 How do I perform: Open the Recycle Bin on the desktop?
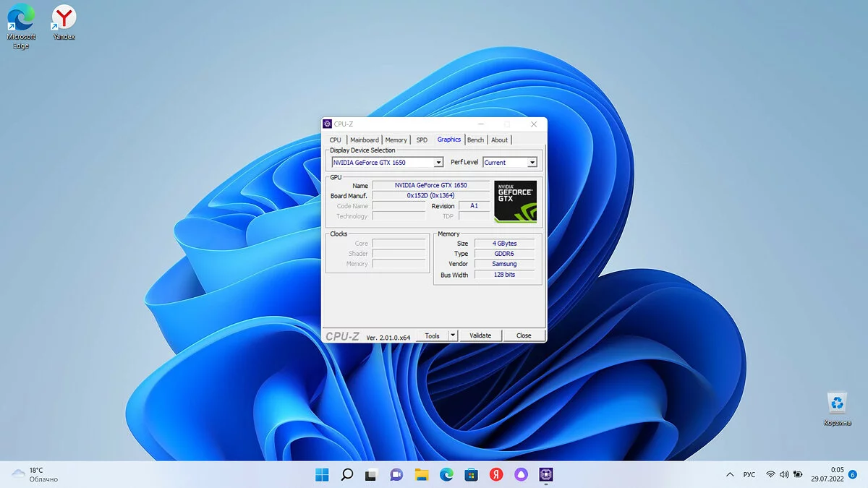coord(837,403)
